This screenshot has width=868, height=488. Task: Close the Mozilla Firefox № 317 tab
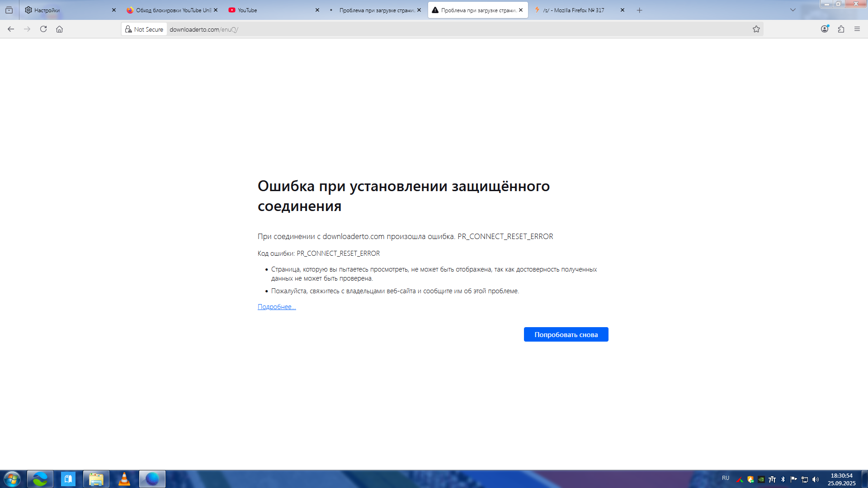pos(622,10)
